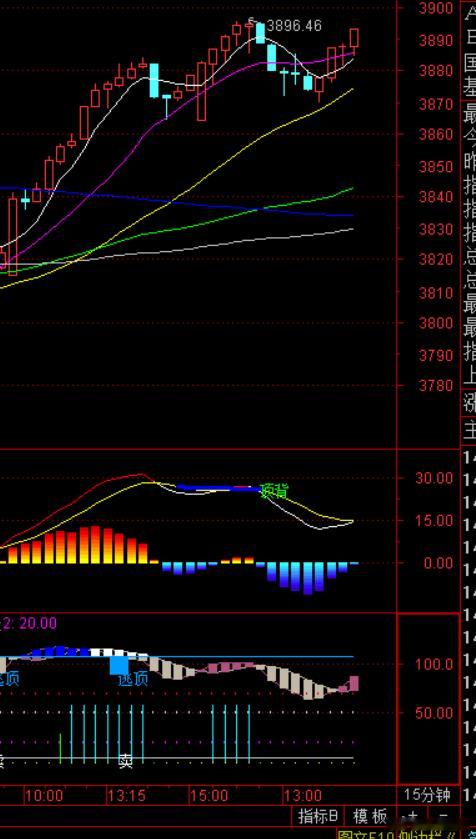The image size is (476, 839).
Task: Select the 15:00 time axis marker
Action: (209, 796)
